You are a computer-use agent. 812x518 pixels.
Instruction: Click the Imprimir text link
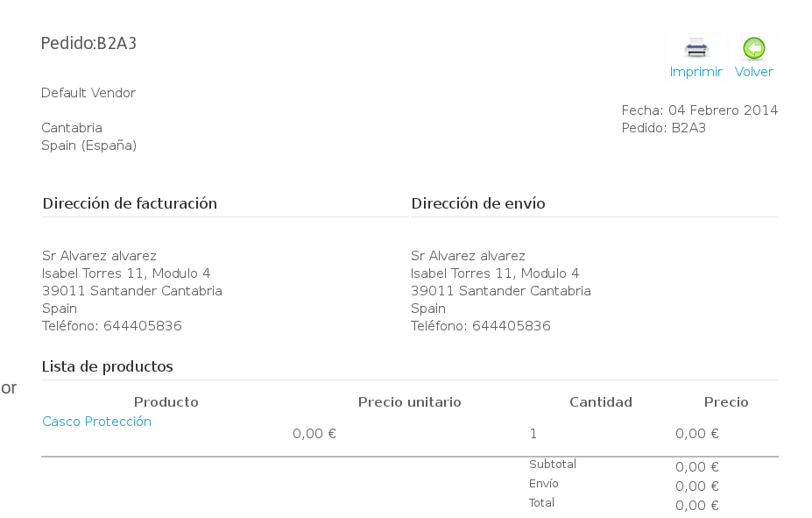[696, 72]
